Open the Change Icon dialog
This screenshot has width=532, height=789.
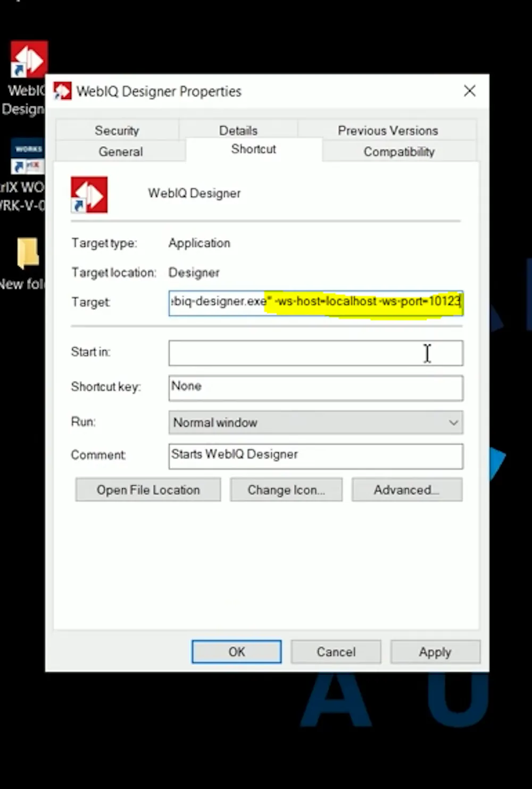tap(286, 489)
